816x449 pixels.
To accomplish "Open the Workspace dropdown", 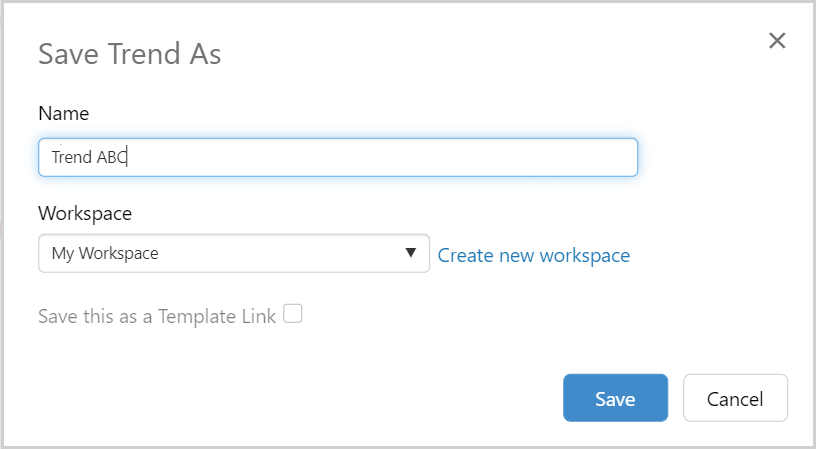I will pyautogui.click(x=234, y=254).
